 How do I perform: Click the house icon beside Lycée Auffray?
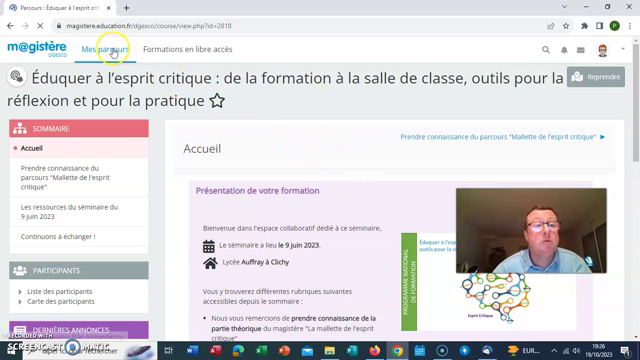click(210, 263)
